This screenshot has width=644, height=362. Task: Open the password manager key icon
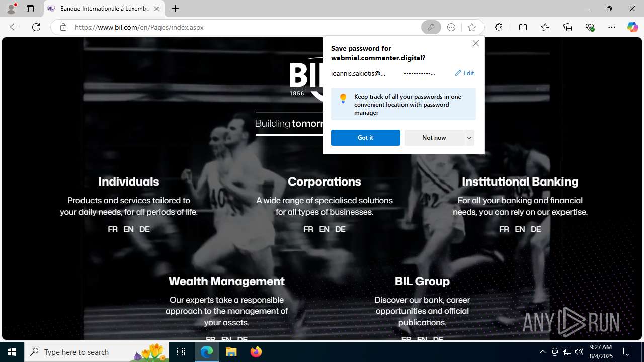click(x=431, y=27)
